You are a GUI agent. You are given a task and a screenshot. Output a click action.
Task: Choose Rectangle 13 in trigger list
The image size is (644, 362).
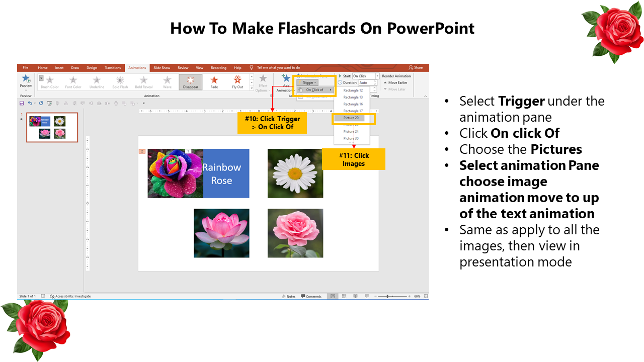pos(353,97)
